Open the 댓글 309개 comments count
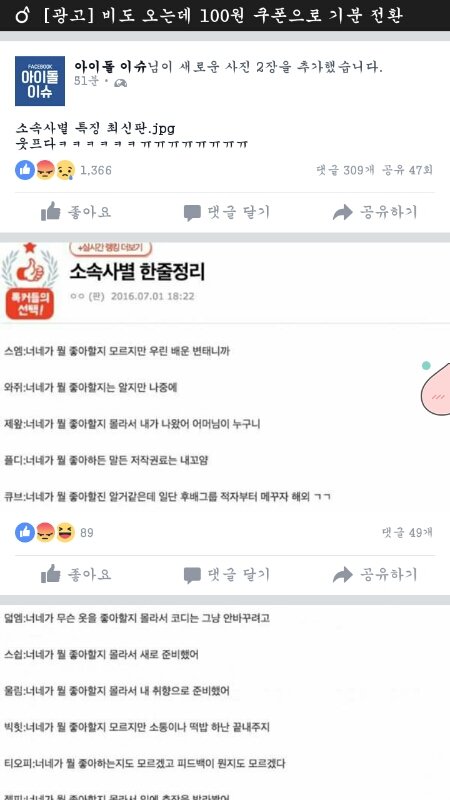This screenshot has width=450, height=800. point(345,170)
